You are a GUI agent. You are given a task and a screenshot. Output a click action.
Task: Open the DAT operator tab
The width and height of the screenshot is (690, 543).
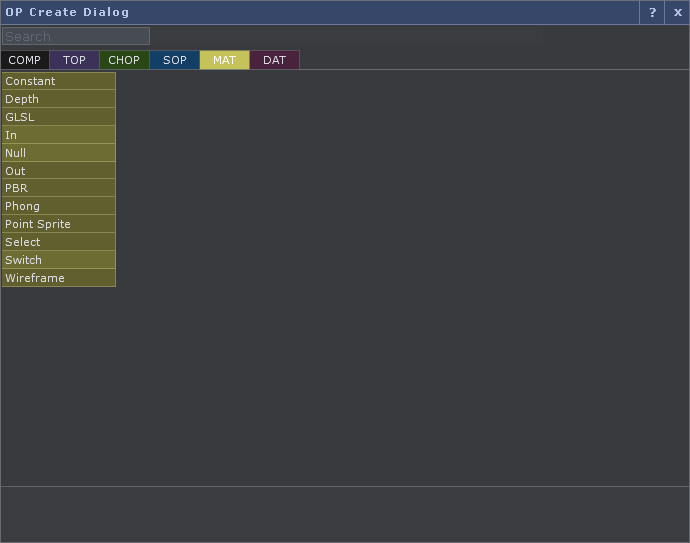(x=275, y=60)
